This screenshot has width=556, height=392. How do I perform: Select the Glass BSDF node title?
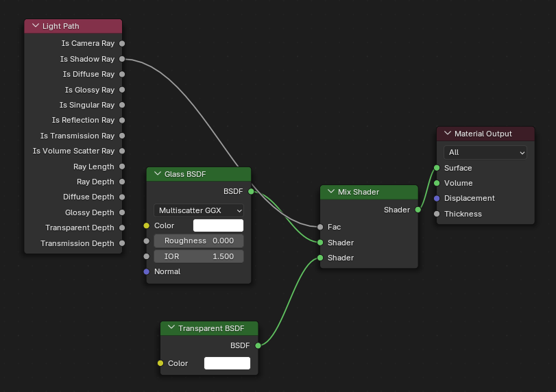click(x=185, y=174)
